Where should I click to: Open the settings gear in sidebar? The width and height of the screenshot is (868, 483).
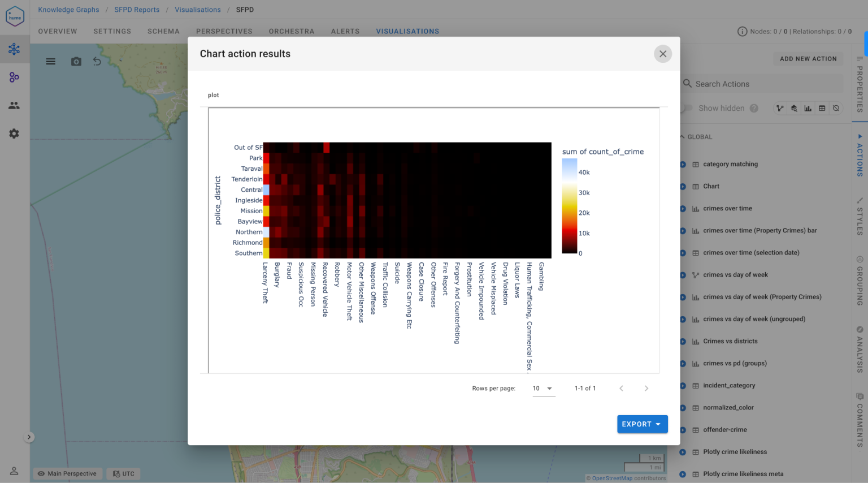point(14,133)
